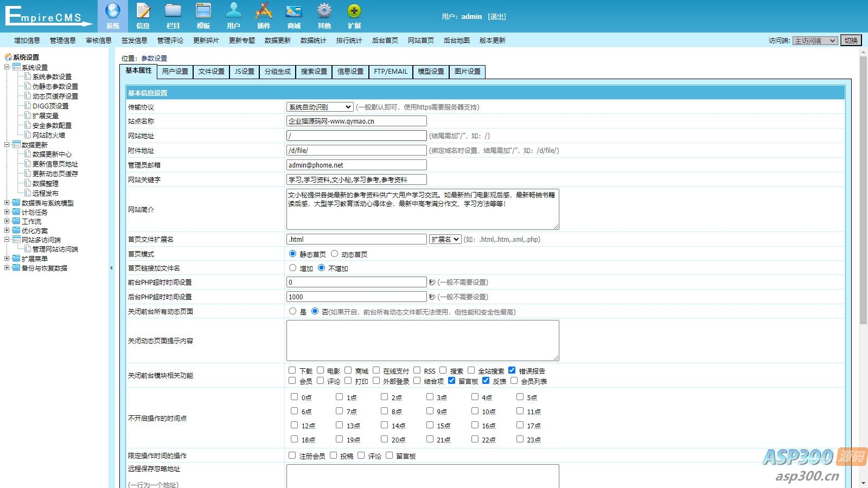Screen dimensions: 868x488
Task: Click the 退出 logout link
Action: 496,17
